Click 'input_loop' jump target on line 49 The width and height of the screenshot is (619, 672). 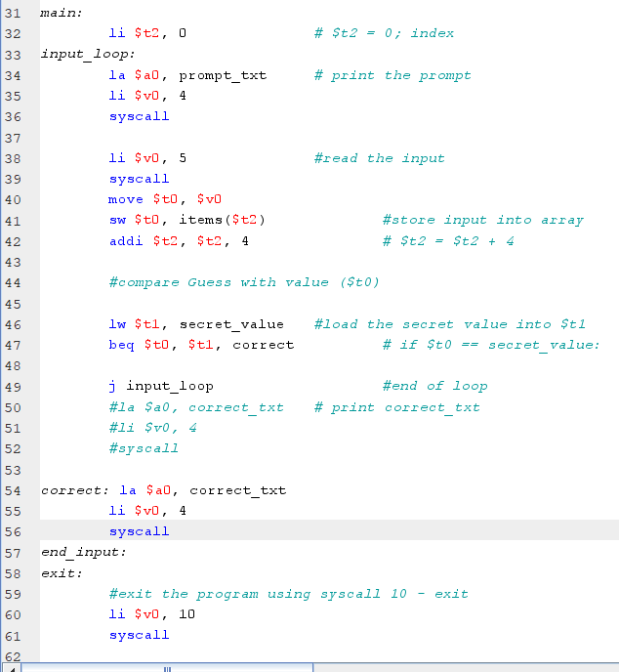point(170,387)
